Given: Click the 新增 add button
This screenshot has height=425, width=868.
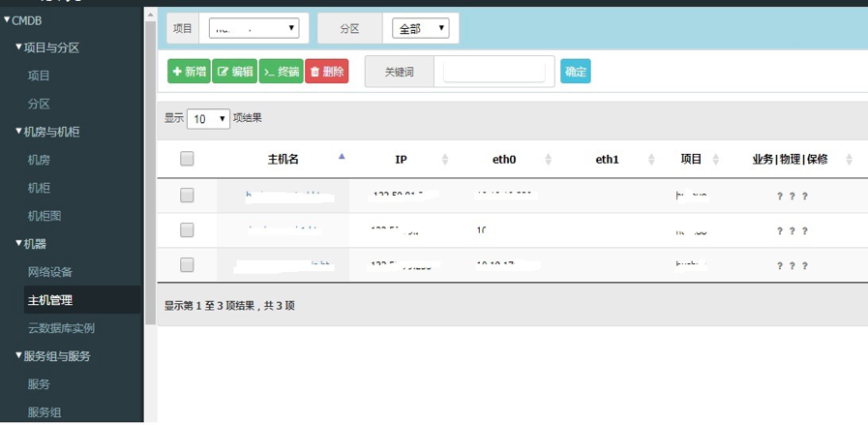Looking at the screenshot, I should click(x=189, y=71).
